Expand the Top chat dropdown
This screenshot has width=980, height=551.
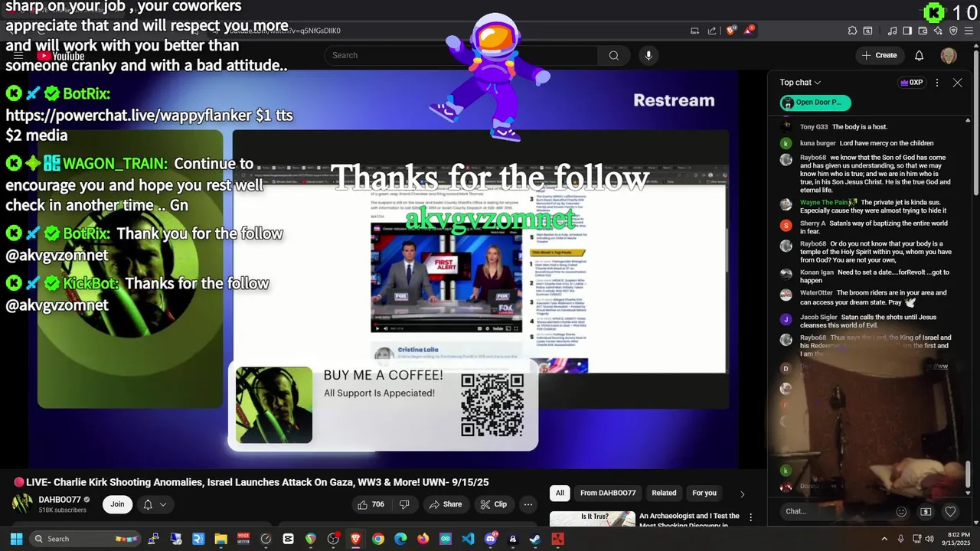(x=800, y=83)
